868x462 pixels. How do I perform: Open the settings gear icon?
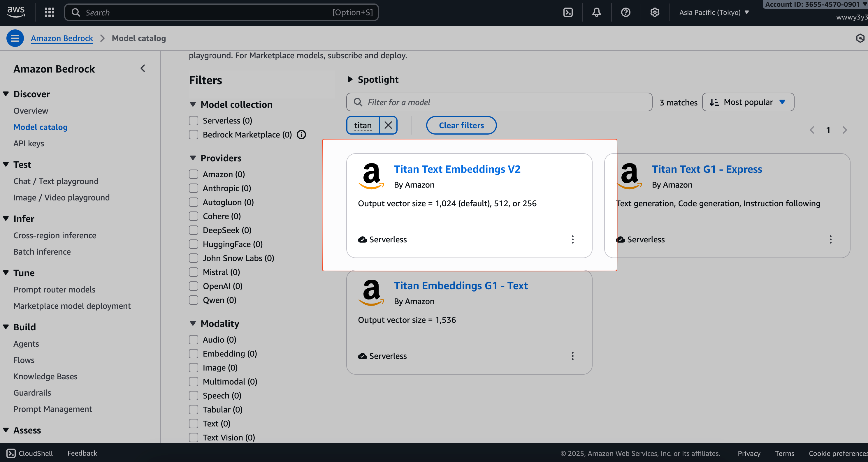pyautogui.click(x=654, y=12)
